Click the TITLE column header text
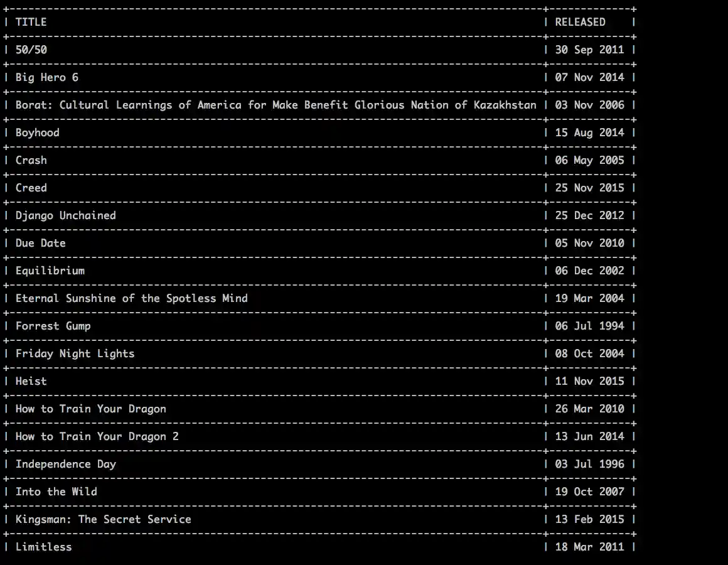 (31, 22)
